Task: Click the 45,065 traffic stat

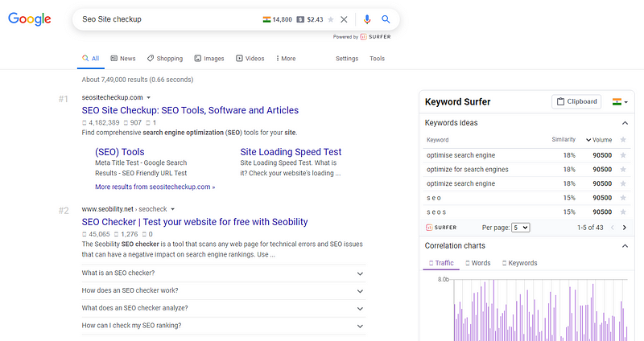Action: tap(96, 234)
